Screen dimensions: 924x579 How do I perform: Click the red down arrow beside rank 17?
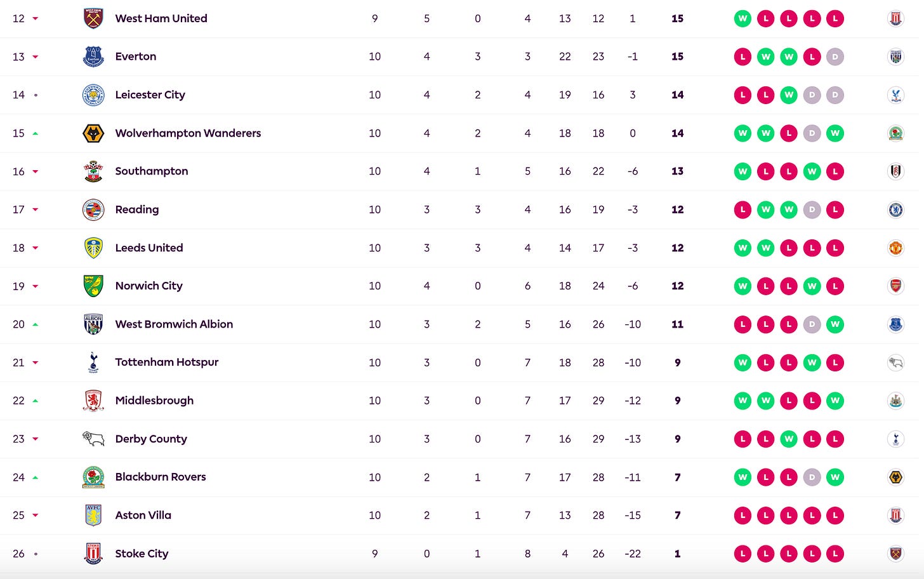pyautogui.click(x=36, y=210)
